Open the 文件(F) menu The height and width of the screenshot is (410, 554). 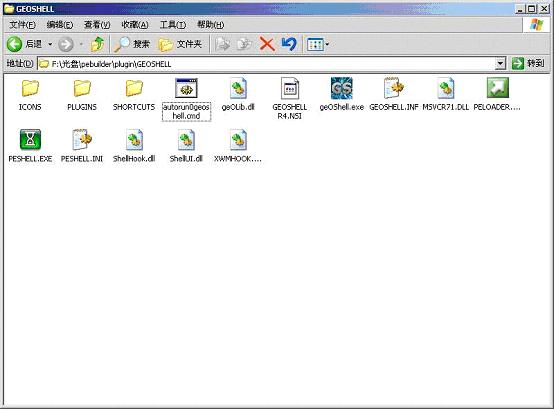tap(22, 25)
